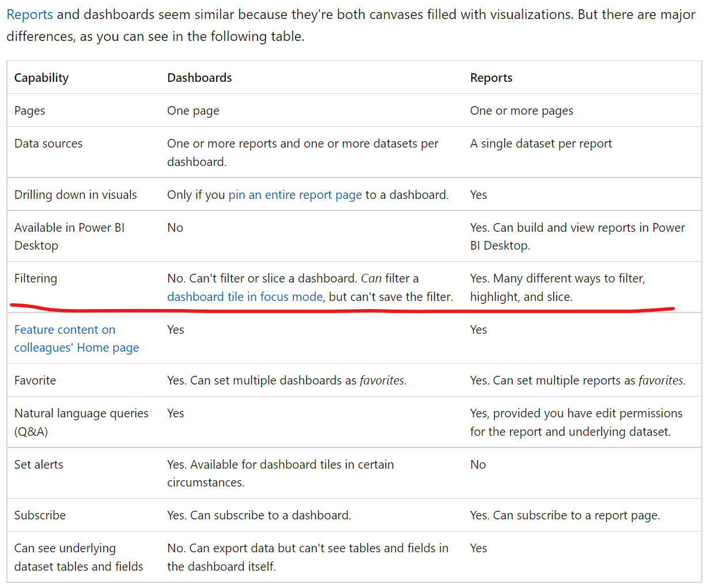Click the 'Subscribe' row label
Screen dimensions: 711x588
point(40,515)
